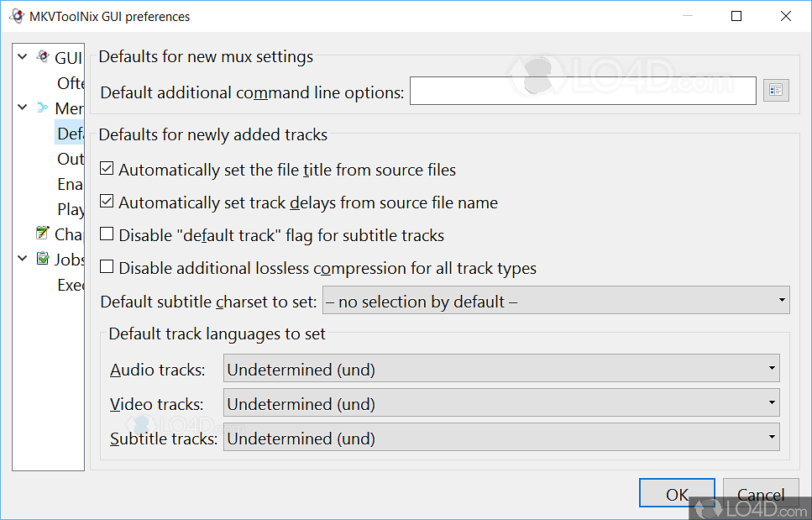Uncheck automatically set track delays option

pyautogui.click(x=107, y=202)
